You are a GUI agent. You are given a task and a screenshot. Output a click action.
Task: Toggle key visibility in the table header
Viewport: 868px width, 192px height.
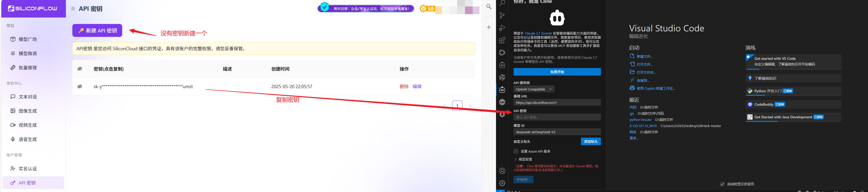click(x=80, y=69)
